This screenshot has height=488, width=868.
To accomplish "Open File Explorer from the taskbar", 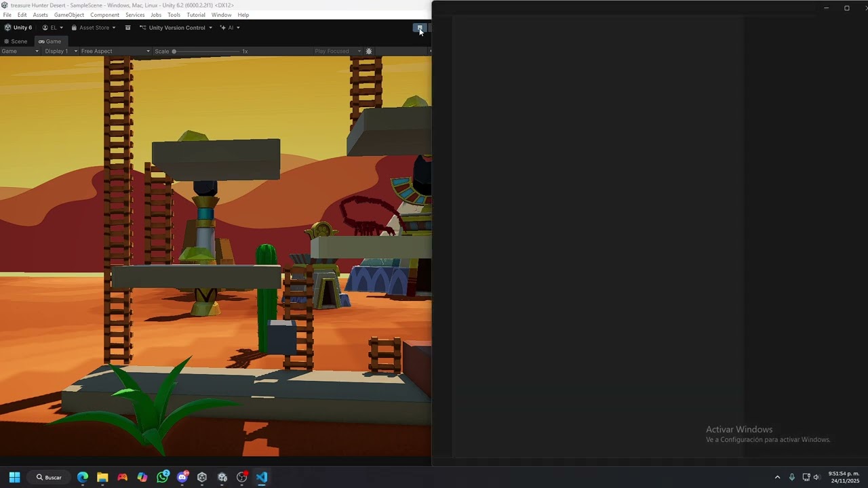I will tap(102, 477).
